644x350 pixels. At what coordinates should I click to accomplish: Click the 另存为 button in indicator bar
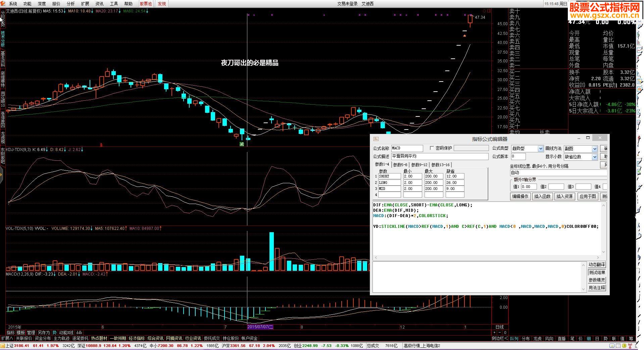pyautogui.click(x=44, y=333)
